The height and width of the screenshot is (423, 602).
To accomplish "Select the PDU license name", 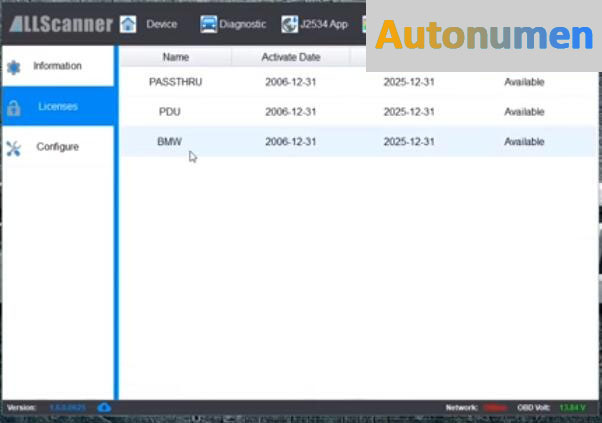I will [170, 112].
